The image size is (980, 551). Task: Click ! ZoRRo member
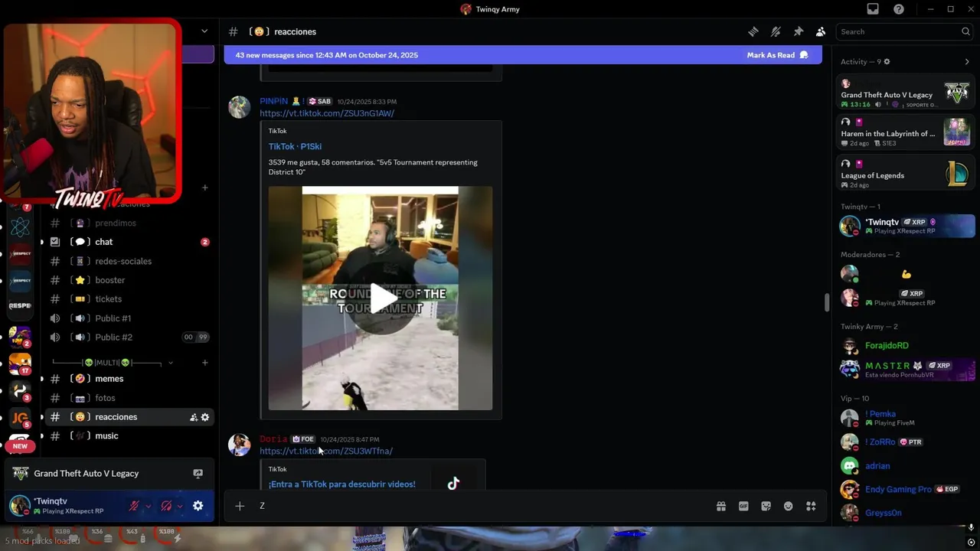[905, 442]
